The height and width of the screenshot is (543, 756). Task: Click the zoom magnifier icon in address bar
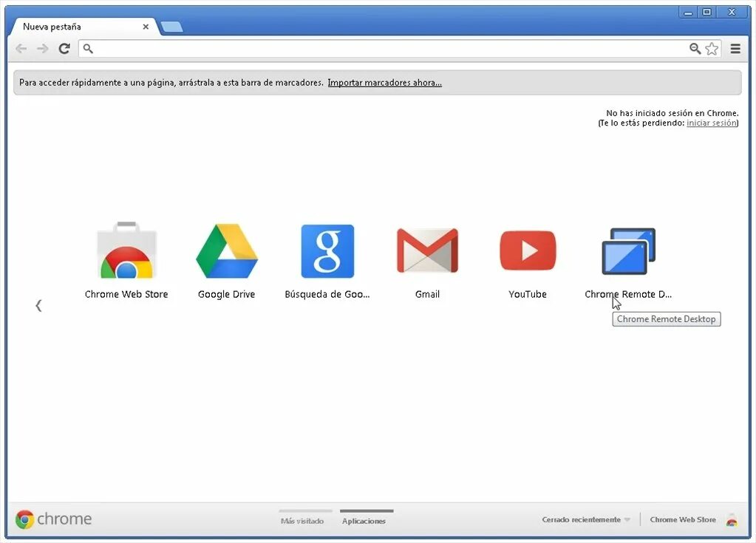(x=695, y=49)
